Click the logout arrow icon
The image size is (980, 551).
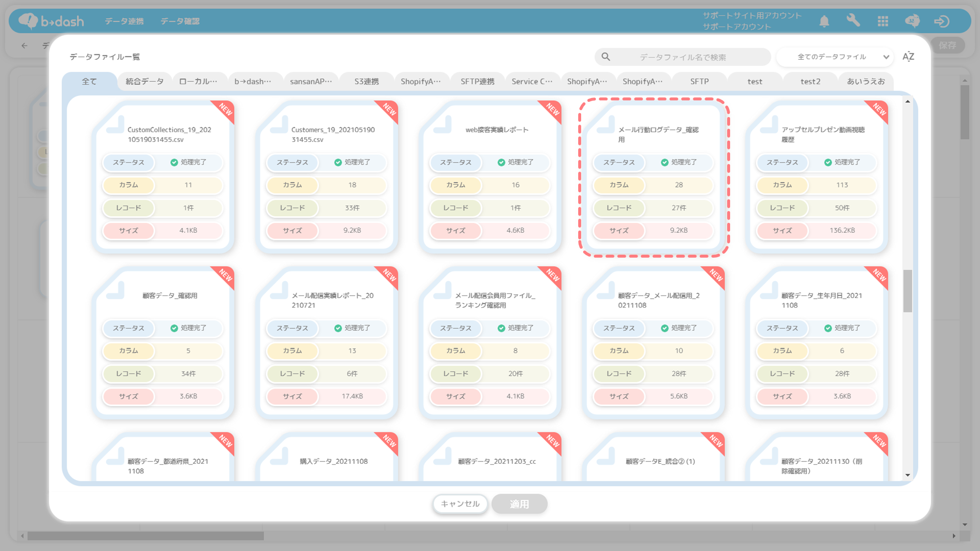941,21
